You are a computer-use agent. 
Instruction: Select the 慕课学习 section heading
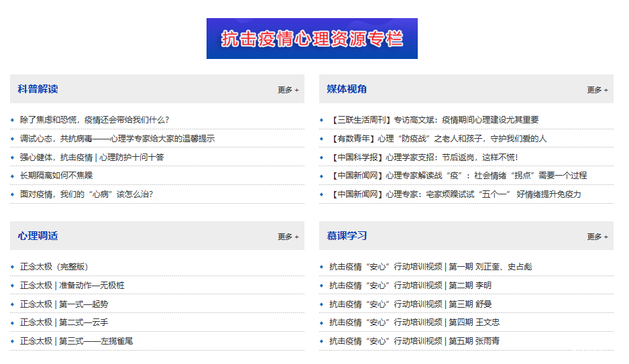point(347,236)
